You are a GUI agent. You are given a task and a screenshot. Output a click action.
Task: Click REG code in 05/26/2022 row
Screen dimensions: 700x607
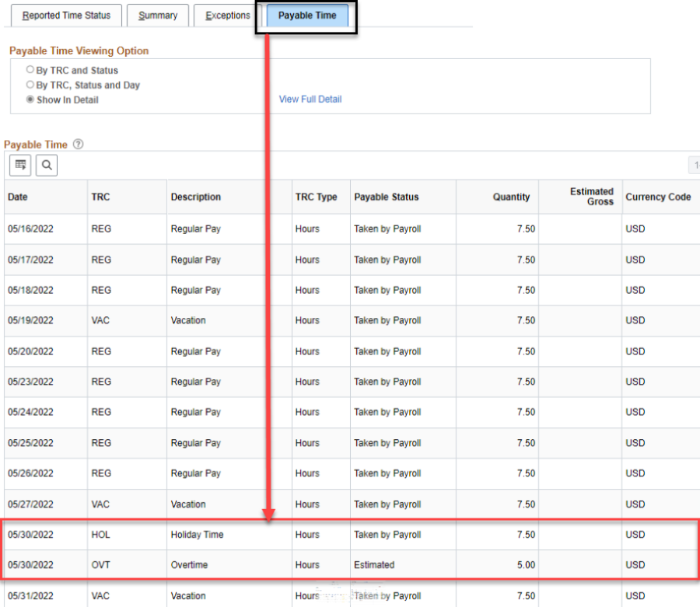click(x=101, y=473)
